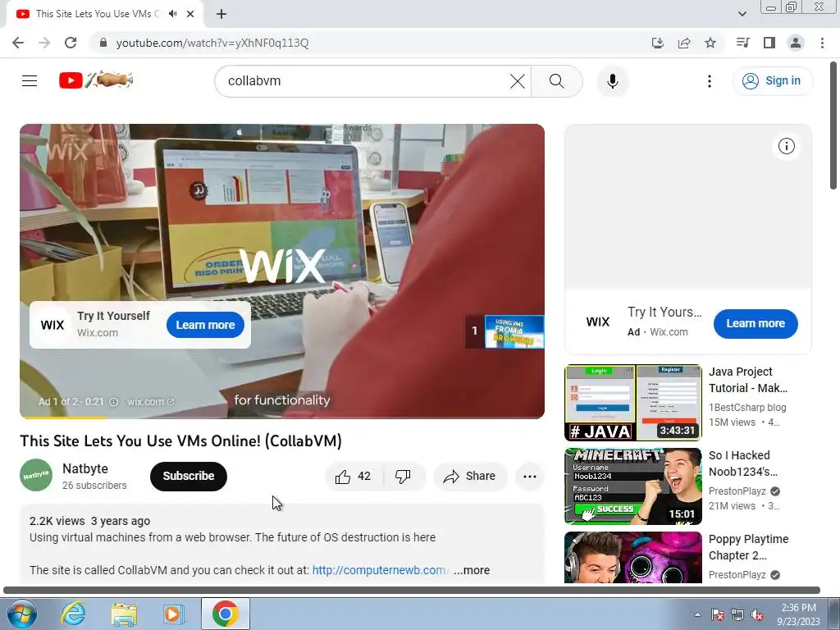Click the vertical page scrollbar
840x630 pixels.
pyautogui.click(x=833, y=126)
